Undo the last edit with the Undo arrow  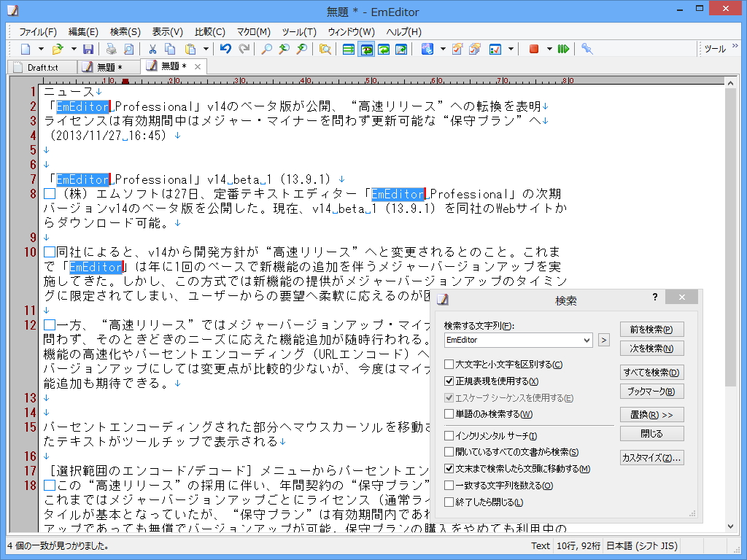(226, 49)
